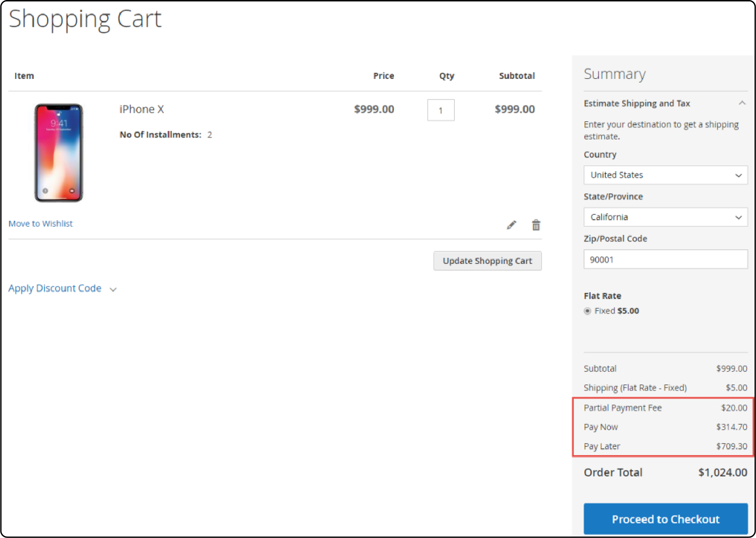
Task: Click the Qty column header
Action: click(x=446, y=76)
